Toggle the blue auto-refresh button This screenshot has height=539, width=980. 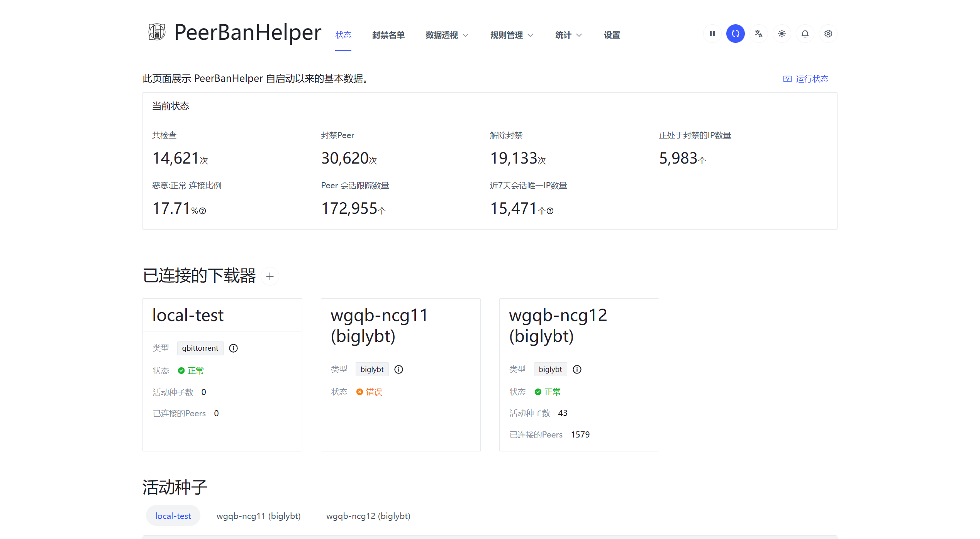735,34
